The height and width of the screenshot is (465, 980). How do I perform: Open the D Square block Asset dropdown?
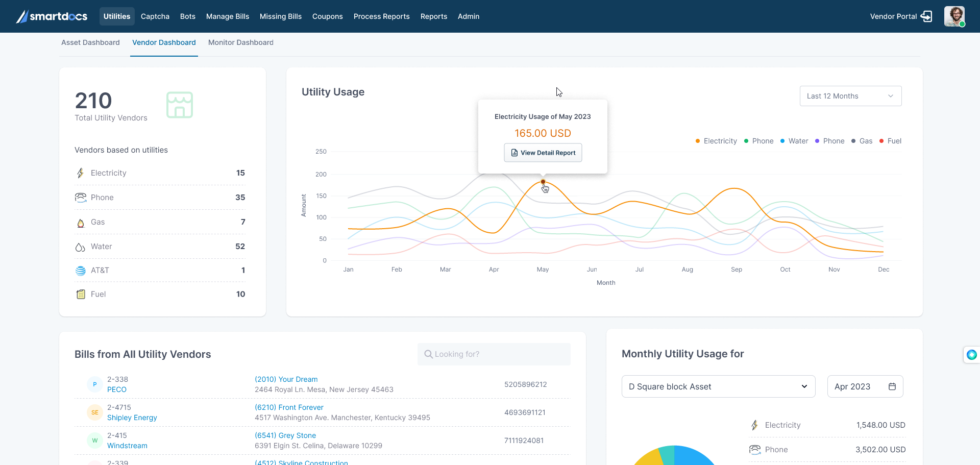point(718,386)
